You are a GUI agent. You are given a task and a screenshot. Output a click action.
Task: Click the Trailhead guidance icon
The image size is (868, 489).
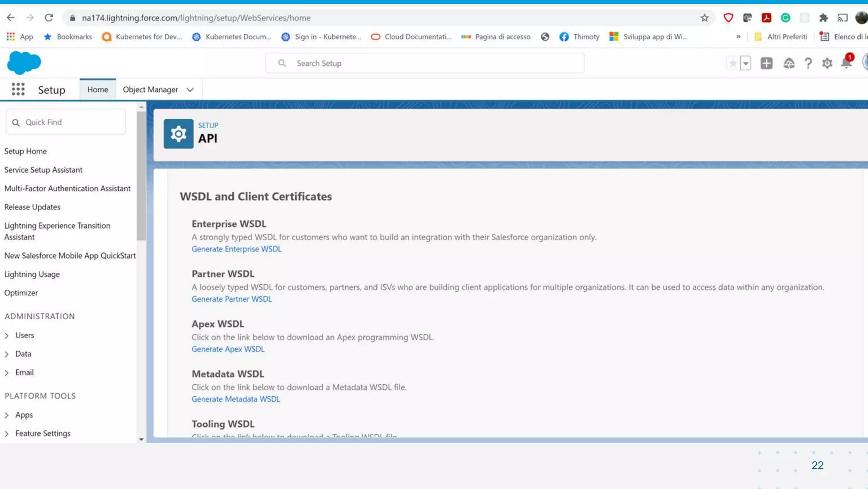pyautogui.click(x=789, y=63)
